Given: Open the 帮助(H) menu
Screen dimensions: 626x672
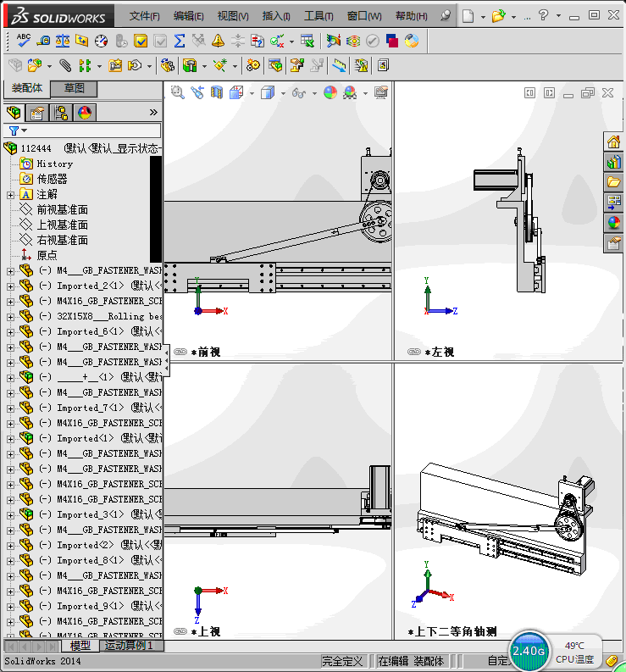Looking at the screenshot, I should coord(412,16).
